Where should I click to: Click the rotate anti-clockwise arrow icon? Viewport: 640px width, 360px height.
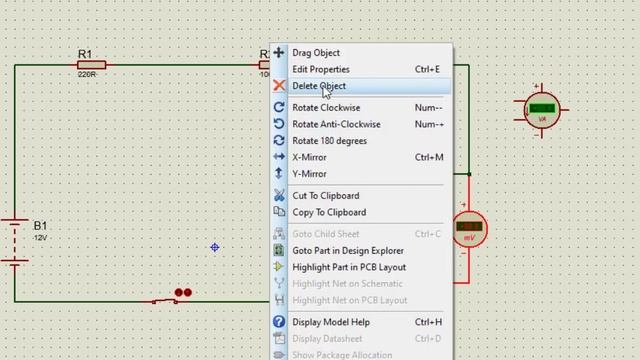pyautogui.click(x=279, y=124)
